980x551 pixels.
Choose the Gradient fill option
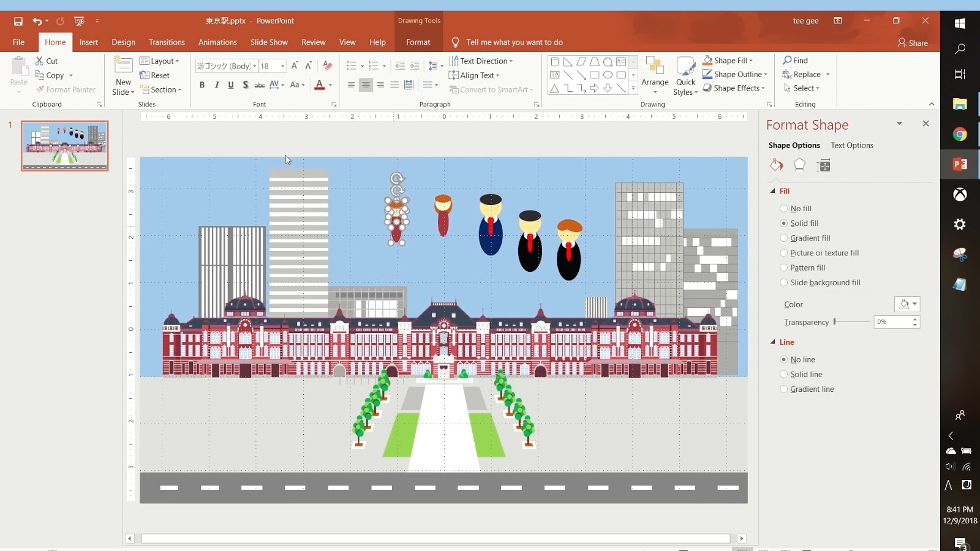click(784, 238)
